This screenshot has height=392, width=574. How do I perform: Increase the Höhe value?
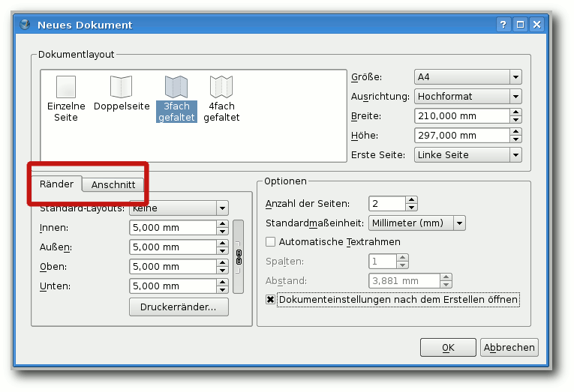click(x=515, y=132)
